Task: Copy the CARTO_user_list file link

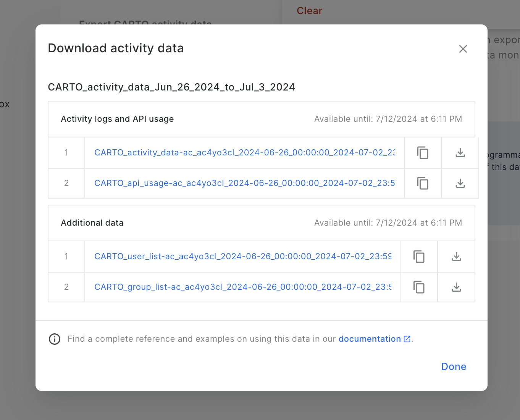Action: 419,257
